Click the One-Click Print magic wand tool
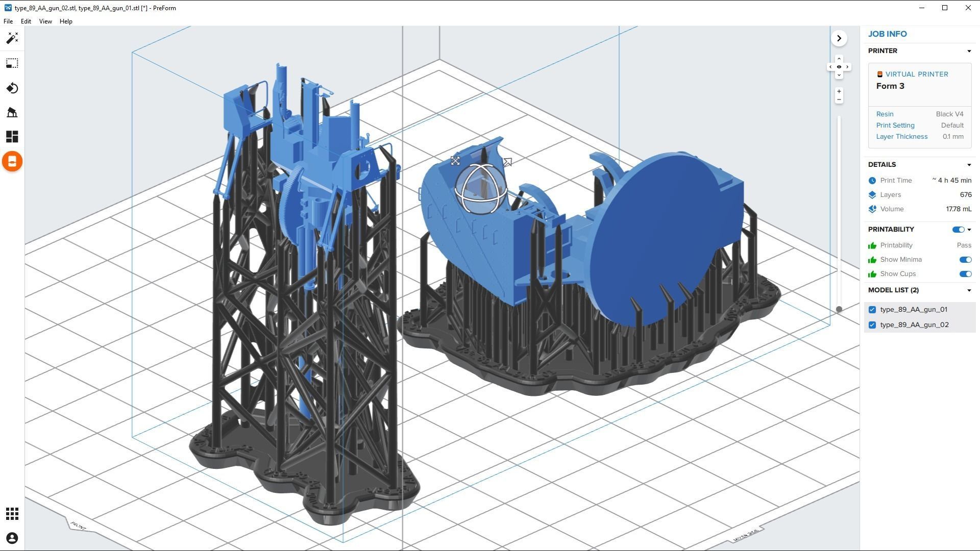980x551 pixels. [12, 38]
